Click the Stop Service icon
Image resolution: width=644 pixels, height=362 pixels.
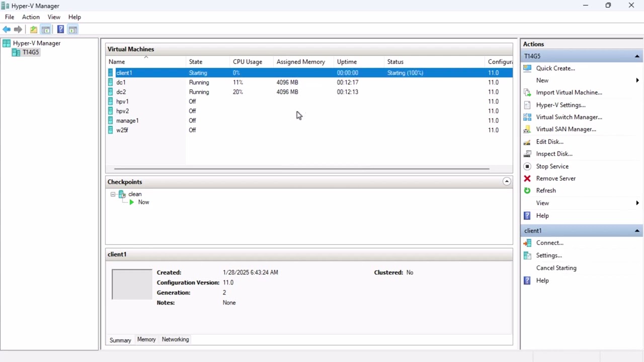[x=527, y=166]
